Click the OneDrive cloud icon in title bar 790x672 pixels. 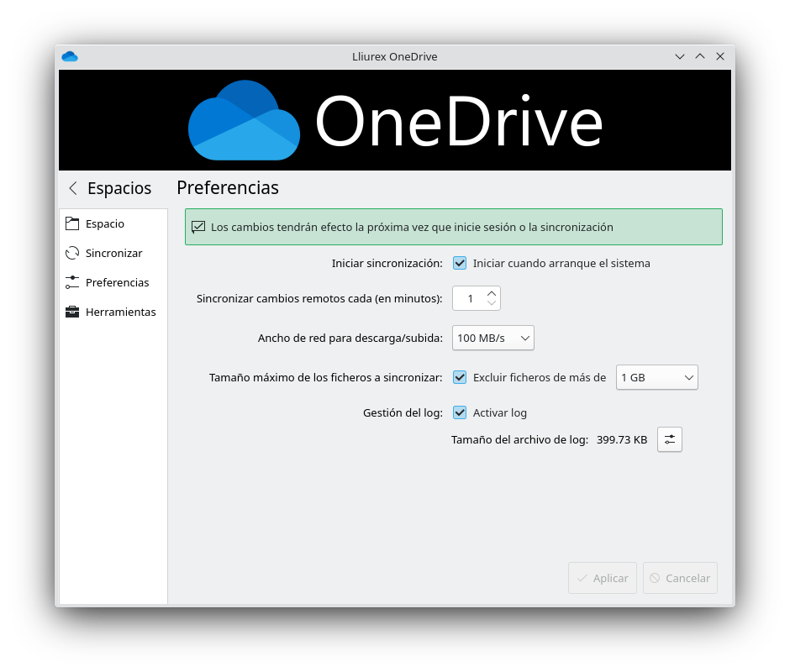70,57
